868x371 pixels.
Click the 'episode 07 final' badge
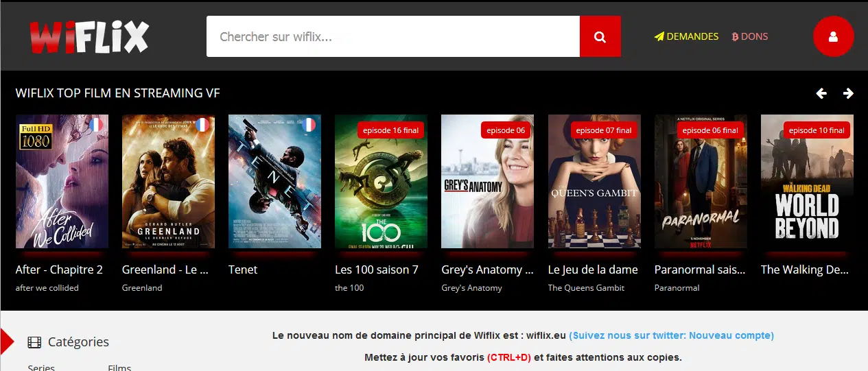(x=604, y=130)
